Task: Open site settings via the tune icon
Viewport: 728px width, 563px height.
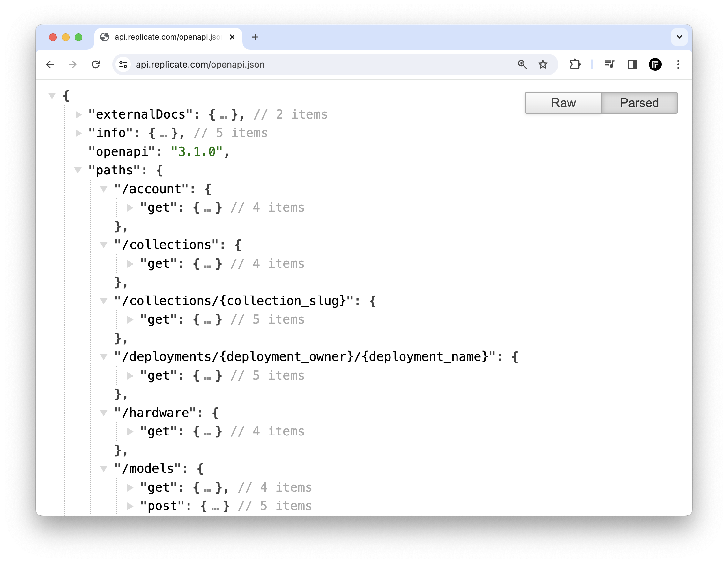Action: coord(123,65)
